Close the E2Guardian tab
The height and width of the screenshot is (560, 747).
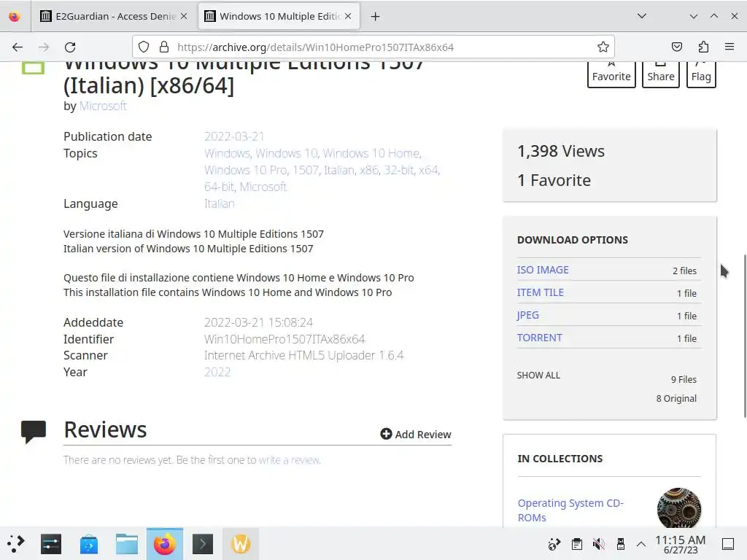[x=184, y=16]
